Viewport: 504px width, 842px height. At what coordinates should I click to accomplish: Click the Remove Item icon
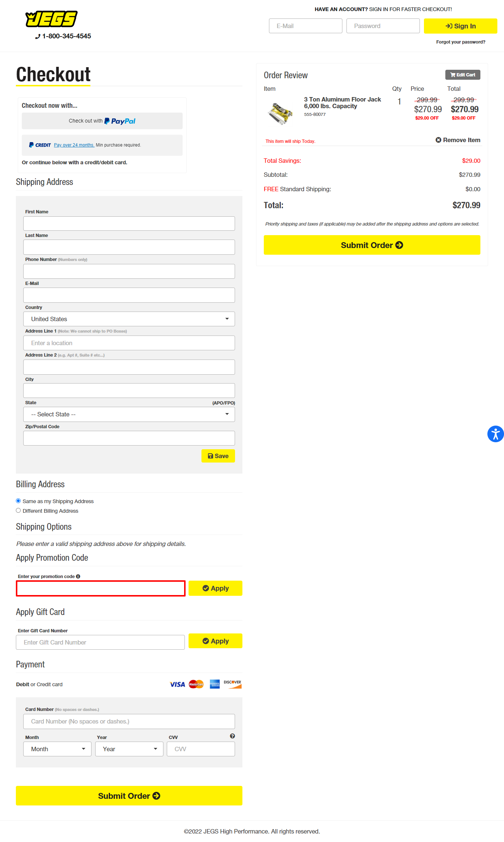[438, 140]
